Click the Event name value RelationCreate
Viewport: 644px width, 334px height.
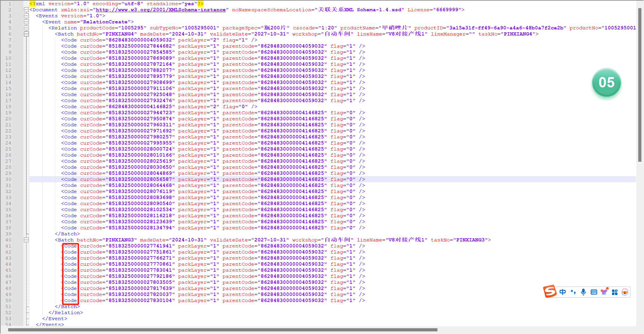point(105,22)
